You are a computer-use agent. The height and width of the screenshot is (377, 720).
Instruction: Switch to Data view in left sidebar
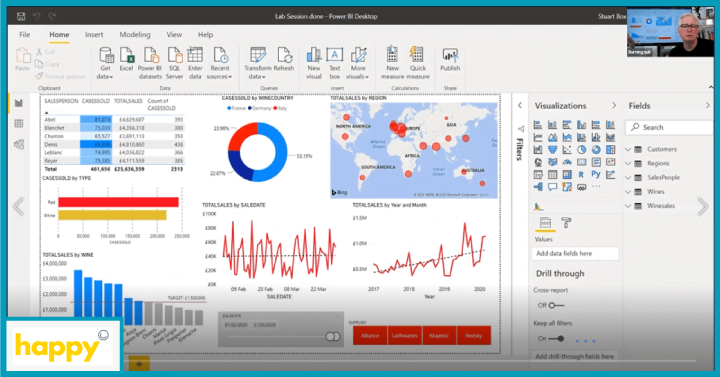click(19, 124)
